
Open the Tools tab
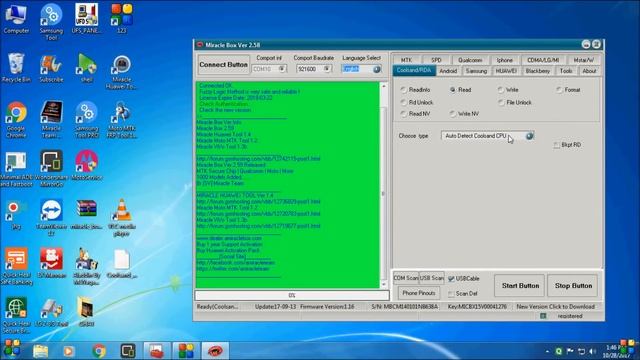pyautogui.click(x=566, y=71)
